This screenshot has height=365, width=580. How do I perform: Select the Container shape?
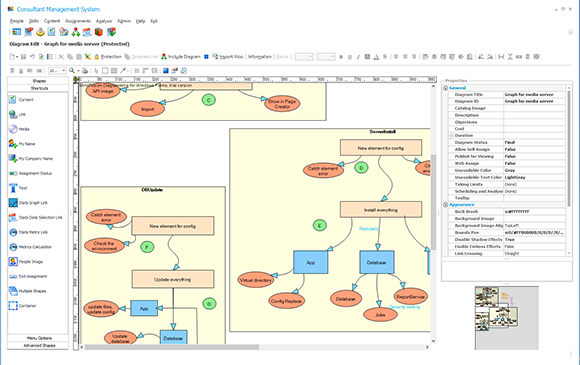click(23, 306)
